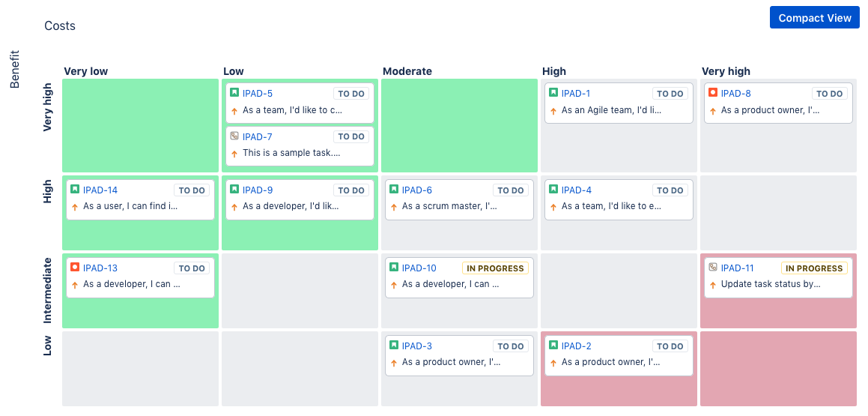Image resolution: width=868 pixels, height=416 pixels.
Task: Click the IN PROGRESS status on IPAD-11
Action: (815, 268)
